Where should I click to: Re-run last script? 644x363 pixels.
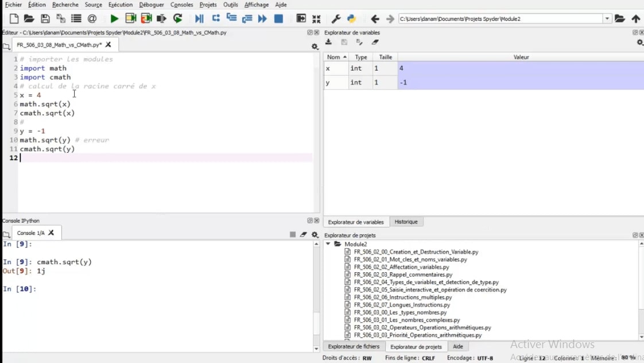tap(177, 18)
